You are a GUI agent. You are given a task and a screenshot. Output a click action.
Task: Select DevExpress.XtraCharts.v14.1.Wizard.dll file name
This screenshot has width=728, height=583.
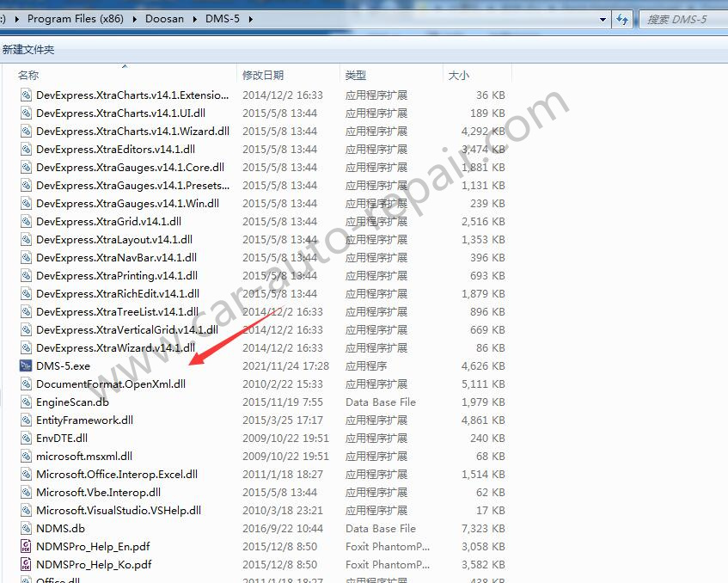click(x=132, y=132)
